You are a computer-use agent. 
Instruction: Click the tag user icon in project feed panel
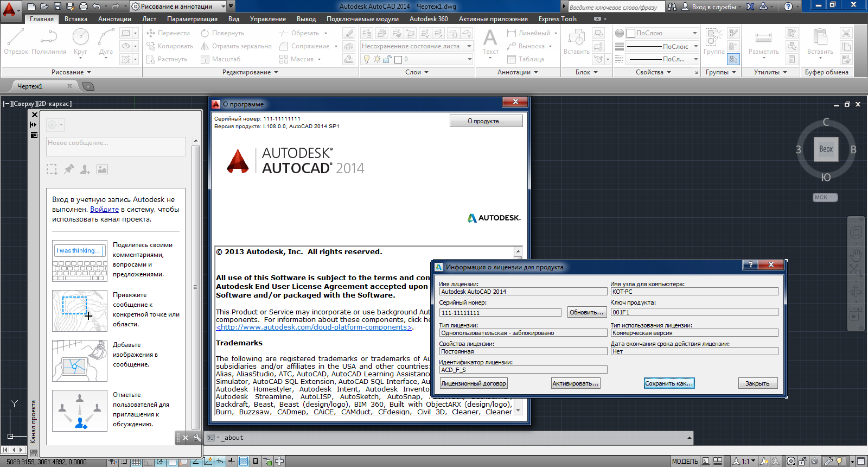[x=85, y=169]
